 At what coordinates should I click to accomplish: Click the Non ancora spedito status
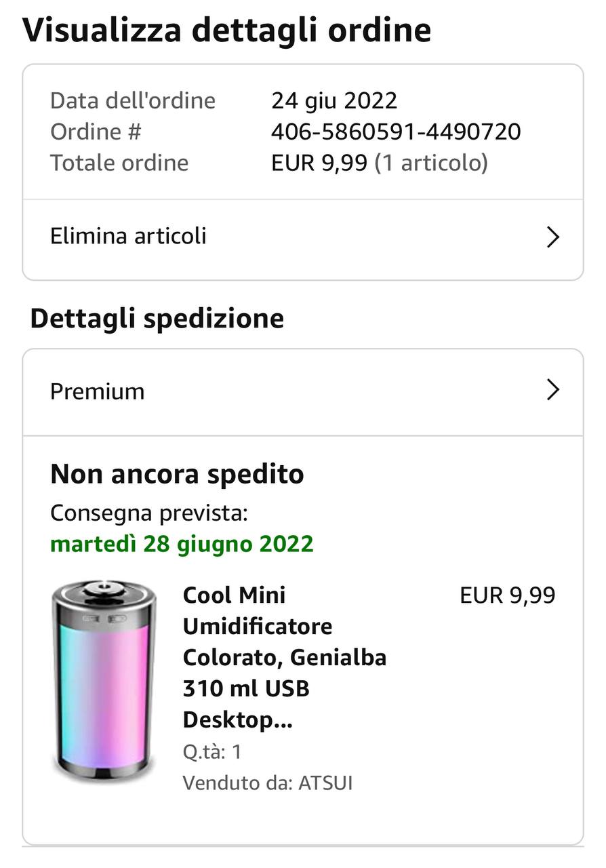(x=177, y=475)
